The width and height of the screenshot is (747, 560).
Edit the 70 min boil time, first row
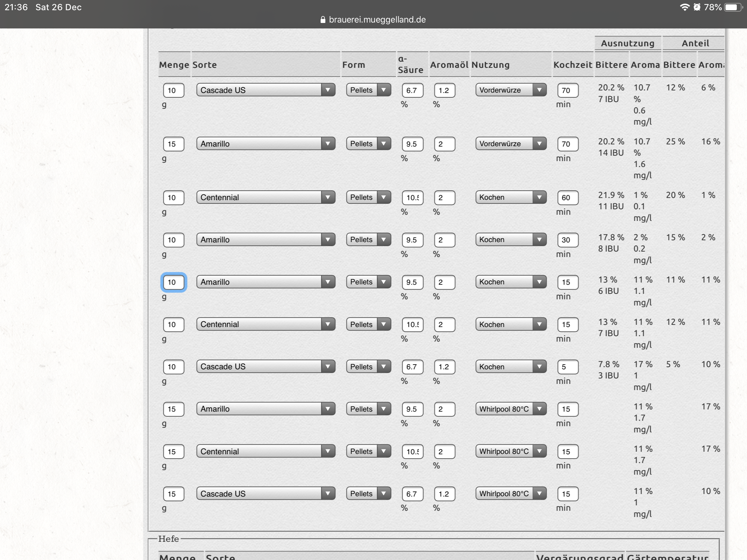coord(568,90)
